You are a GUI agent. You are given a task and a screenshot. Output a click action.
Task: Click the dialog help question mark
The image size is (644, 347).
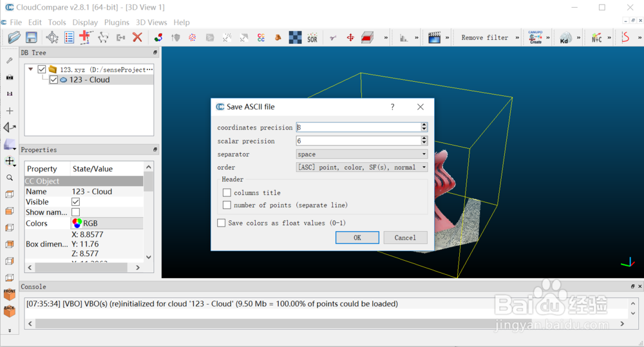tap(393, 107)
